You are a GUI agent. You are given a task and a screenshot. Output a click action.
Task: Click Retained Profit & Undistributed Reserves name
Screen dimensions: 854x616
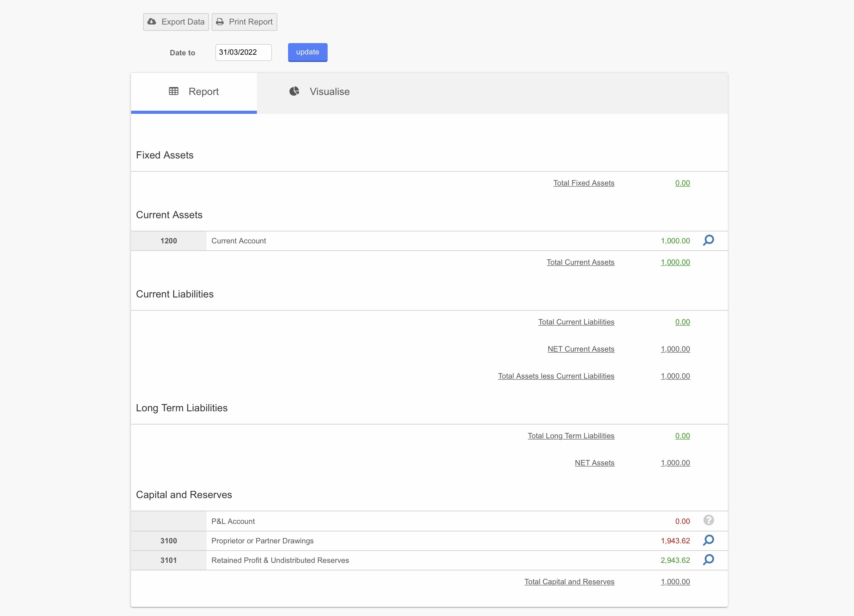point(280,561)
